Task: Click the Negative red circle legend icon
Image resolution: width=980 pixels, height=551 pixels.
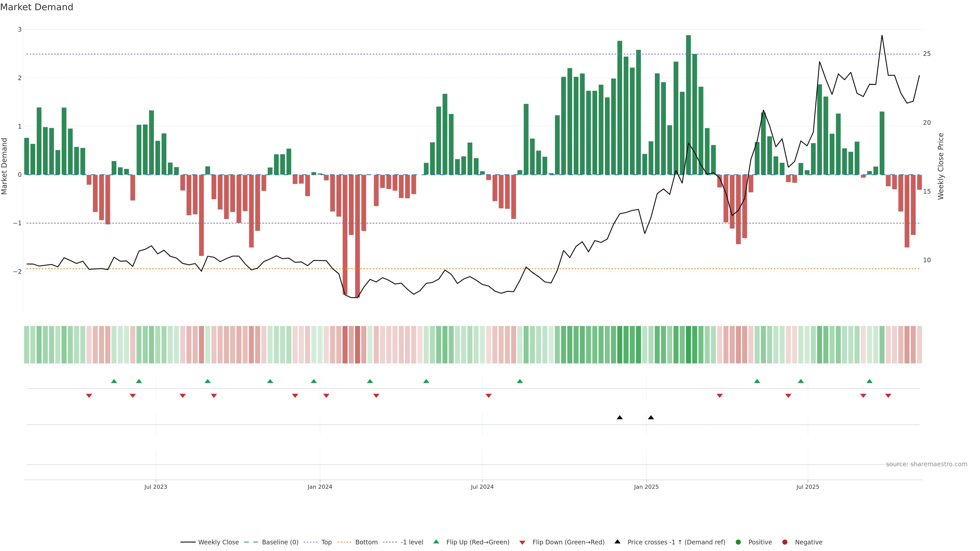Action: (785, 542)
